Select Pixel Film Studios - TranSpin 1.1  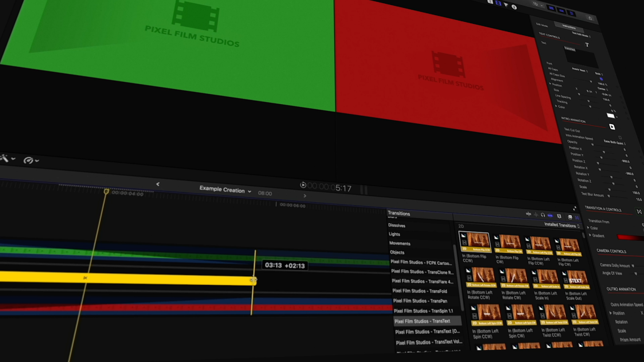(423, 311)
